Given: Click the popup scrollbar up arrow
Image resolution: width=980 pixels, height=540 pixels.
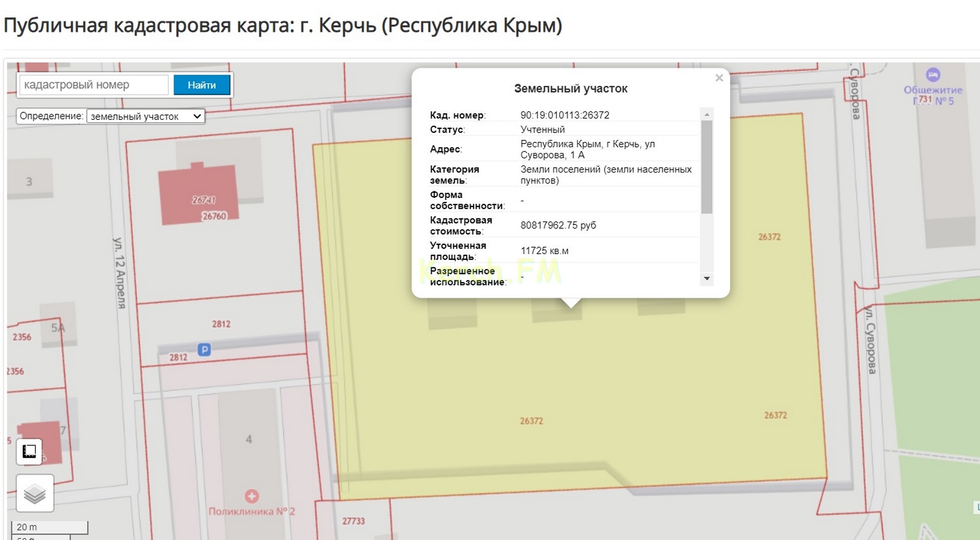Looking at the screenshot, I should (x=707, y=114).
